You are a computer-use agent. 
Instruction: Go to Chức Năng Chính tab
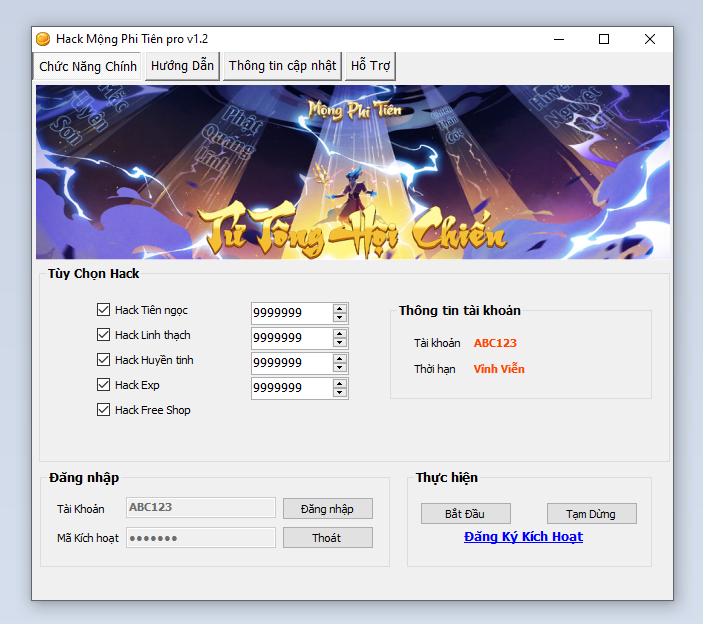click(88, 66)
